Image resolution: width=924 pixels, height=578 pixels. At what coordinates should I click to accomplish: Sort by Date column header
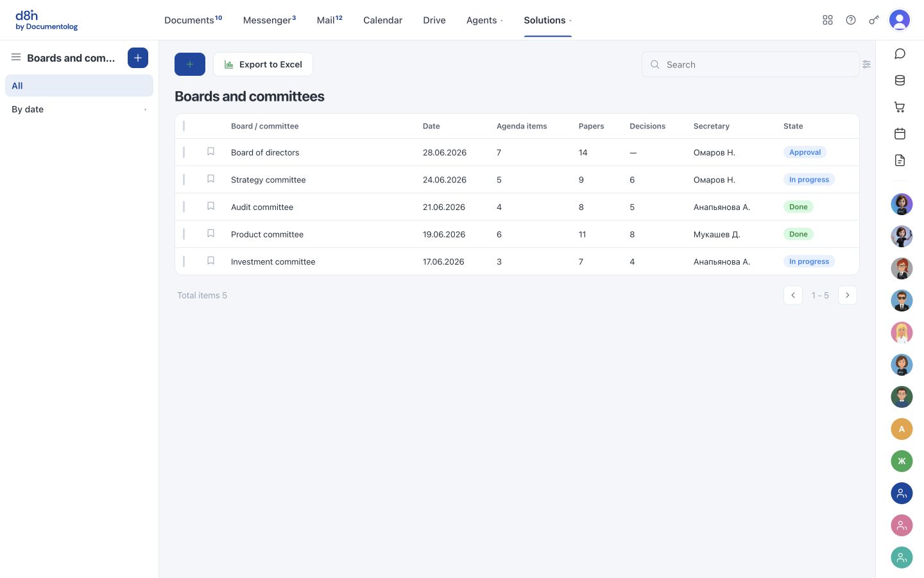click(431, 126)
